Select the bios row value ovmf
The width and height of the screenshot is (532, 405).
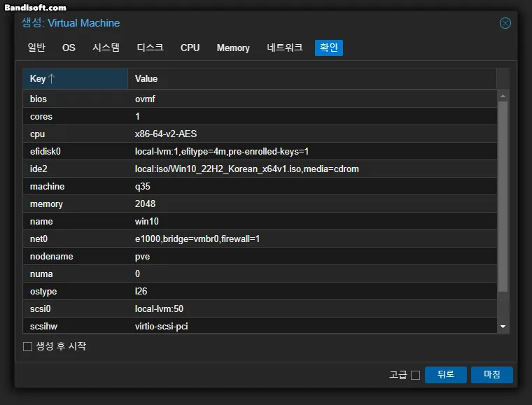click(145, 99)
